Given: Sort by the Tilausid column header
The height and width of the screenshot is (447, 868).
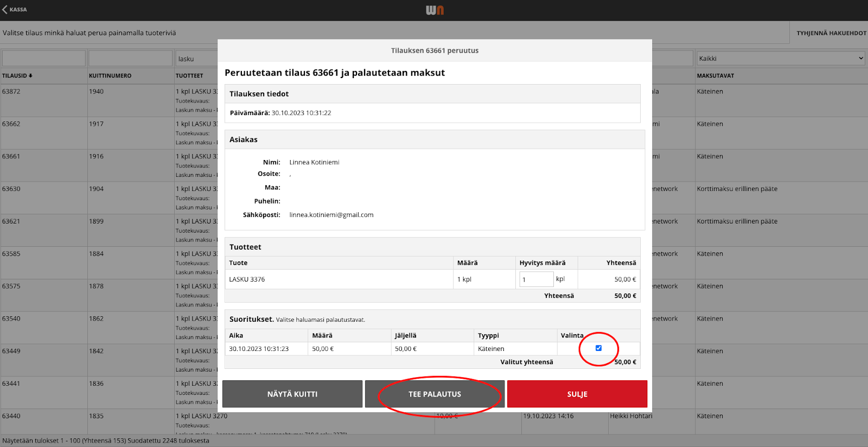Looking at the screenshot, I should click(x=17, y=76).
